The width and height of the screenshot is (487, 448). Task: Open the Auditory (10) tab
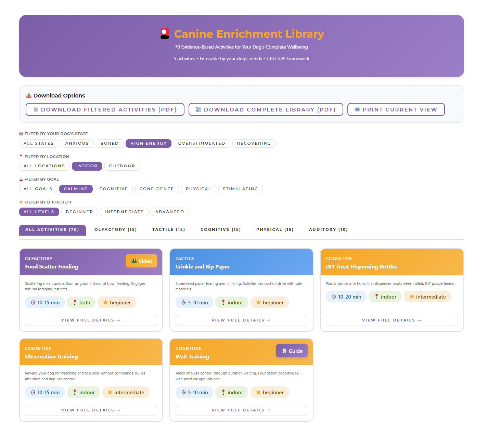click(328, 229)
